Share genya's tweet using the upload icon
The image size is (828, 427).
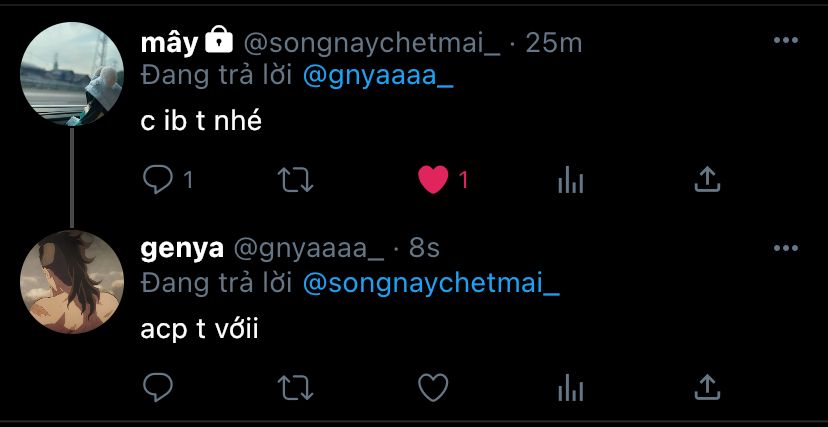(707, 387)
